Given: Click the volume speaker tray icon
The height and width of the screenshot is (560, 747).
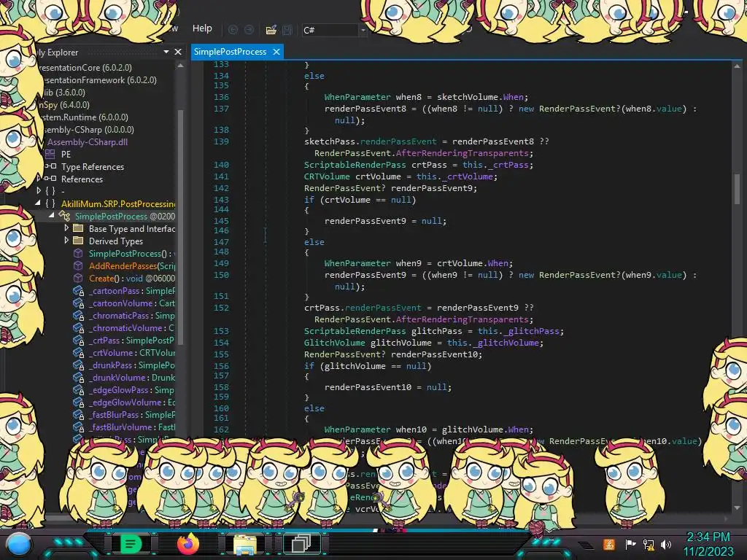Looking at the screenshot, I should tap(666, 544).
